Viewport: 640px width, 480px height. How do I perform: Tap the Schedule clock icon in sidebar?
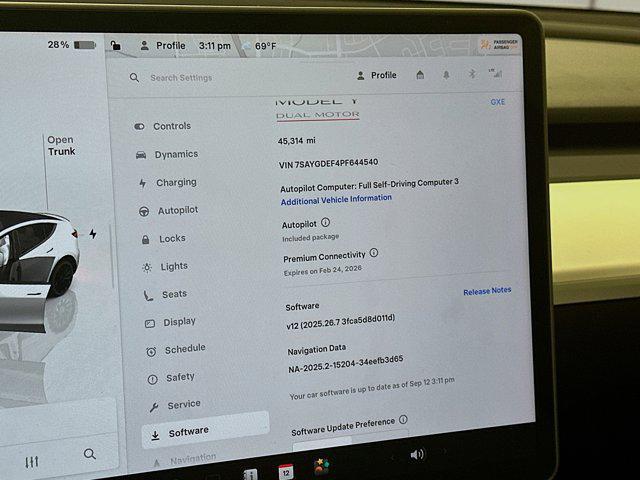click(151, 352)
